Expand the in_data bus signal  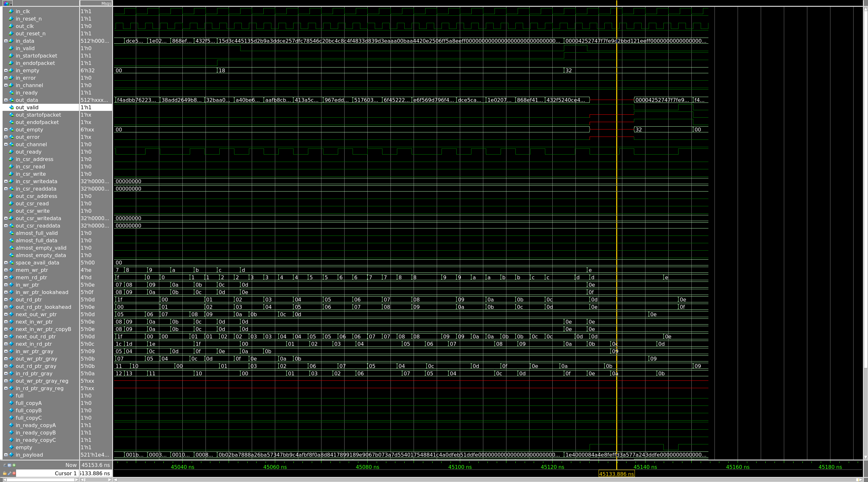pos(6,41)
